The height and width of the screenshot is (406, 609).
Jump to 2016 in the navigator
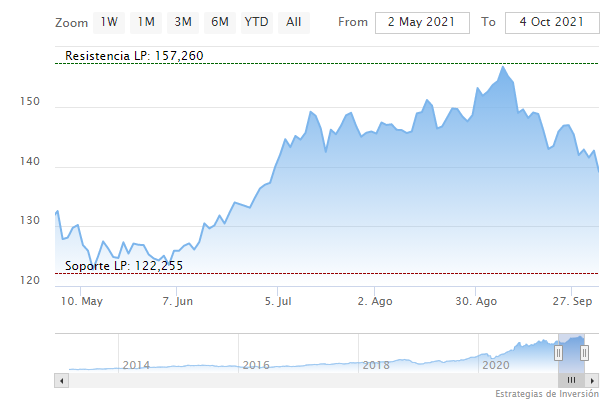click(256, 365)
